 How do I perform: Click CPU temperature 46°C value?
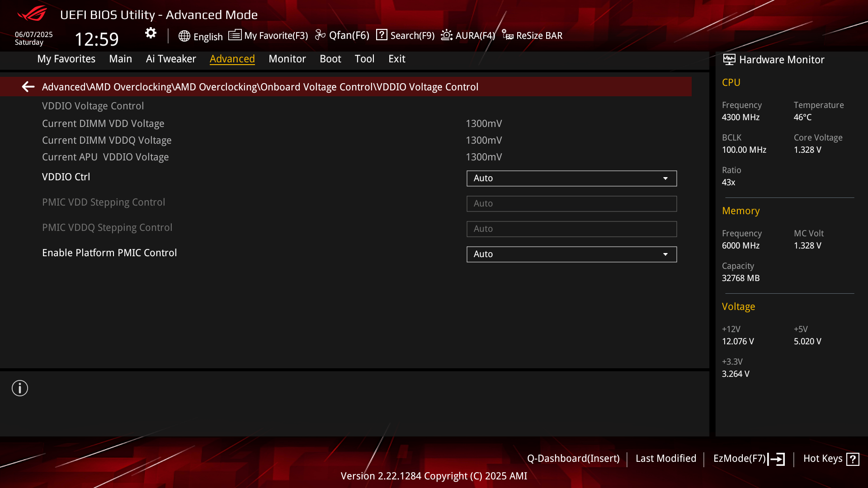coord(802,117)
